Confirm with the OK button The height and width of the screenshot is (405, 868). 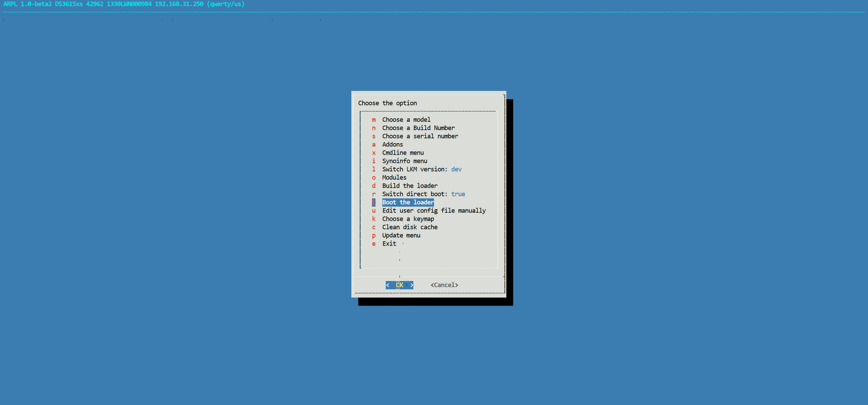coord(400,285)
